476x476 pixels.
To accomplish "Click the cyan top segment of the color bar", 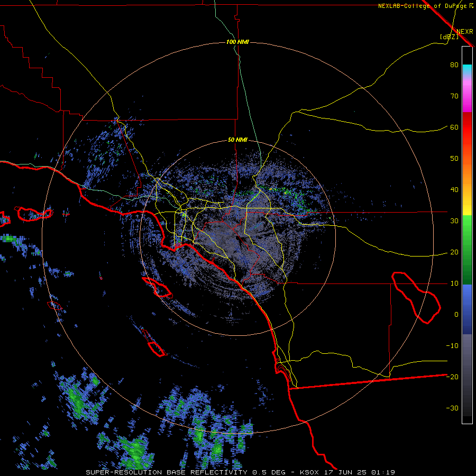I will tap(467, 69).
